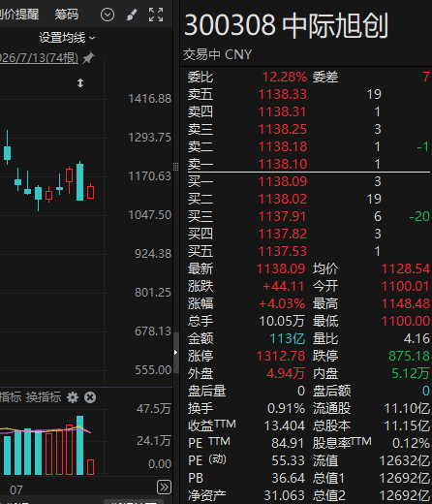The height and width of the screenshot is (504, 432).
Task: Click the 均价 value 1128.54
Action: coord(406,268)
